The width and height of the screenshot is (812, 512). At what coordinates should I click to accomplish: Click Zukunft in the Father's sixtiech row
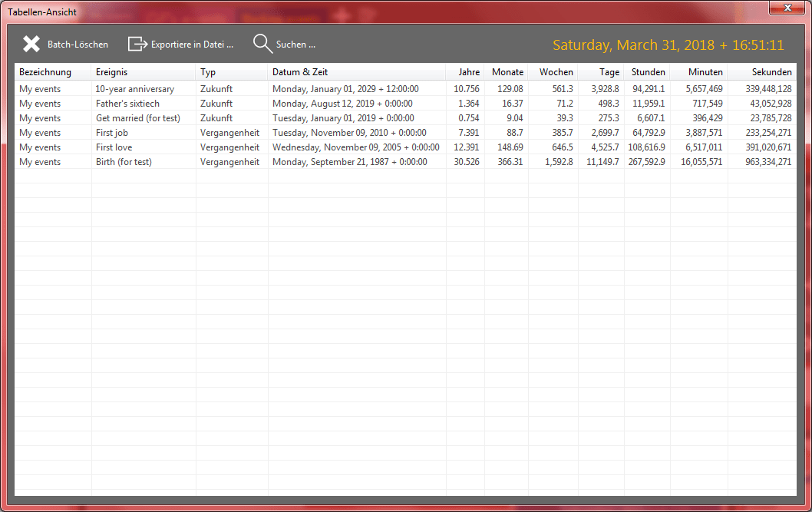click(x=216, y=104)
